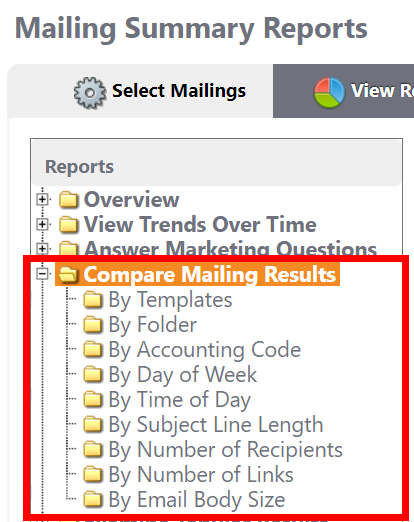This screenshot has height=522, width=414.
Task: Click the open folder icon for Compare Mailing Results
Action: (x=68, y=275)
